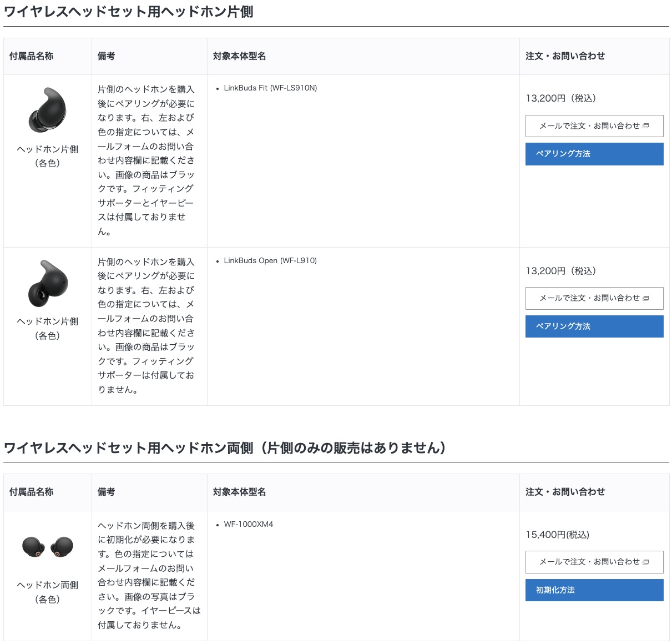Open メールで注文・お問い合わせ for LinkBuds Open
Screen dimensions: 672x644
coord(589,299)
